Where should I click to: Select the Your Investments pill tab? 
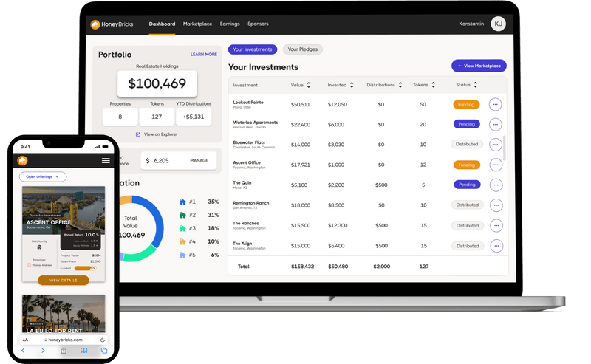[253, 49]
